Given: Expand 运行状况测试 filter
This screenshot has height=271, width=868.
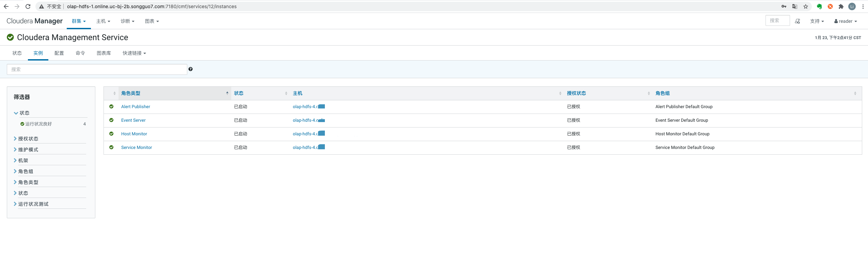Looking at the screenshot, I should (31, 204).
